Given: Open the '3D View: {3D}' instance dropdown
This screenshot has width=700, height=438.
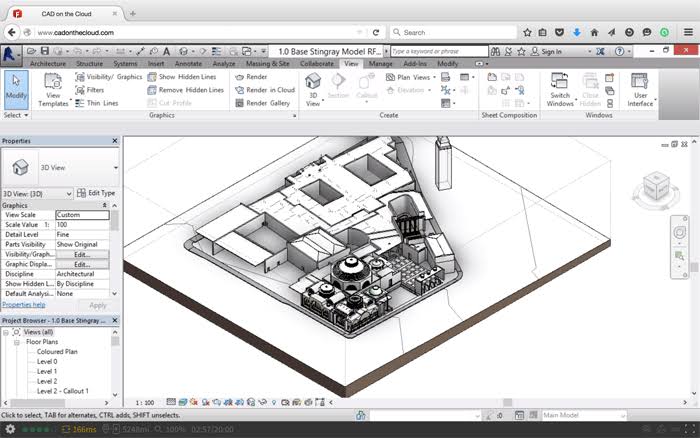Looking at the screenshot, I should coord(37,193).
